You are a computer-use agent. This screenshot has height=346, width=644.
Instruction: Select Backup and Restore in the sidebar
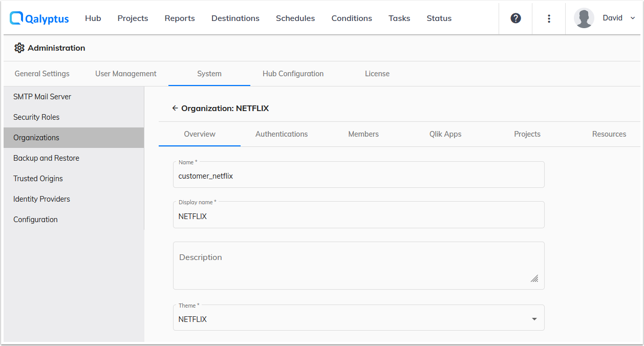pos(46,158)
